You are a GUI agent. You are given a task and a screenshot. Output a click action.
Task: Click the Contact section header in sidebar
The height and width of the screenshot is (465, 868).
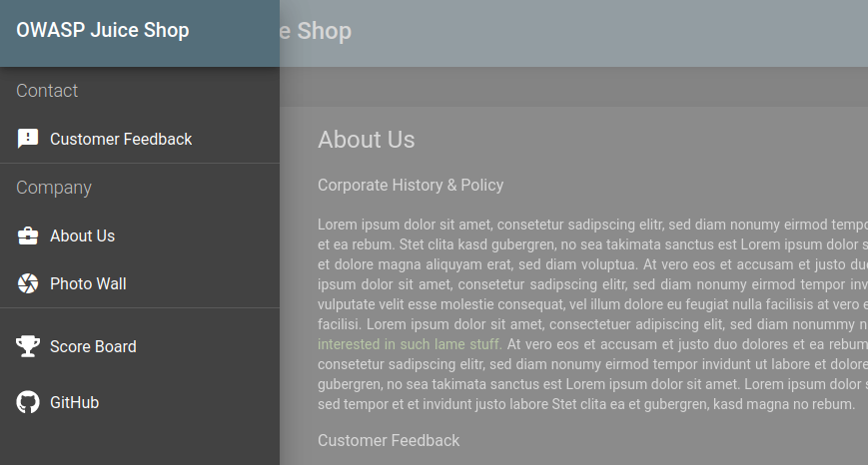coord(47,91)
